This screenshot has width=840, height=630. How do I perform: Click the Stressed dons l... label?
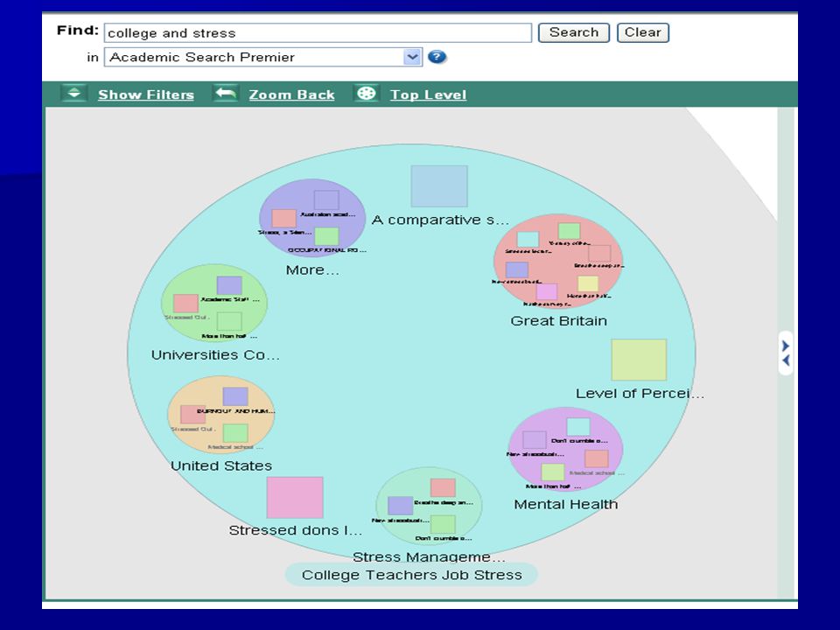[295, 530]
